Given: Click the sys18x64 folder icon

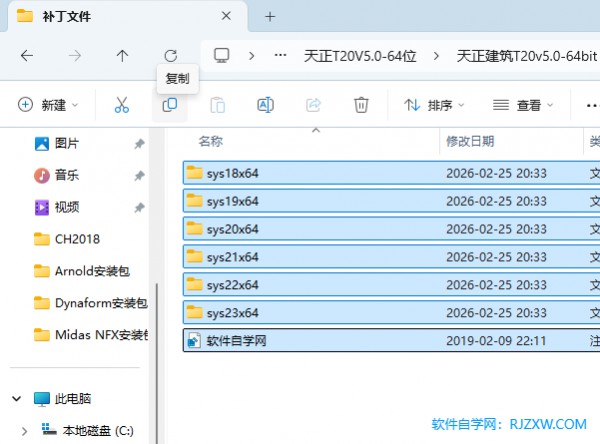Looking at the screenshot, I should click(x=194, y=173).
